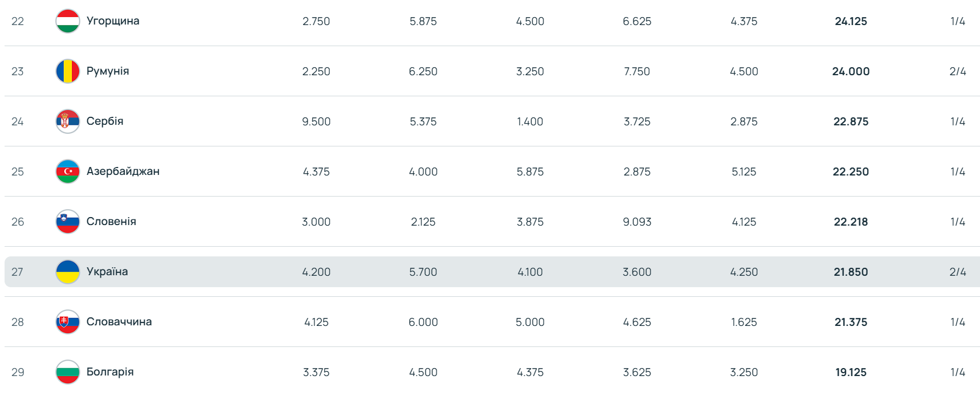Viewport: 980px width, 396px height.
Task: Select the Сербія country name
Action: pos(105,121)
